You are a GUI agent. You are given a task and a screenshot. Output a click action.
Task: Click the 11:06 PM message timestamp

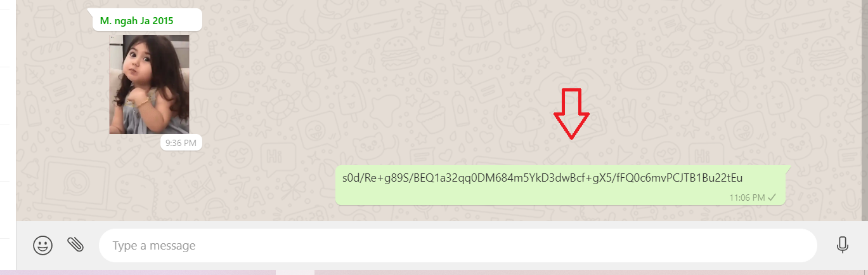point(747,198)
